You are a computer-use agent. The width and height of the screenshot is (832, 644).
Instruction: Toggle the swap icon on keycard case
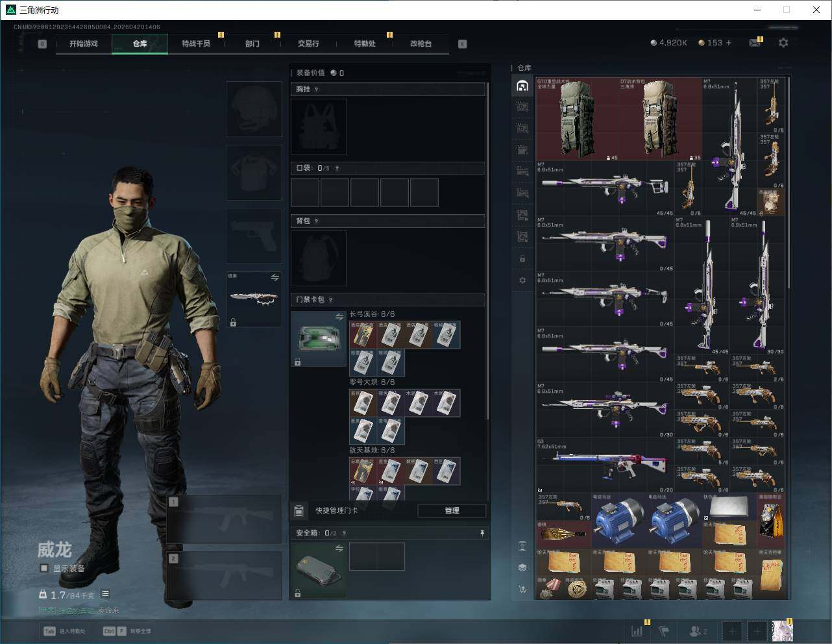[x=339, y=317]
